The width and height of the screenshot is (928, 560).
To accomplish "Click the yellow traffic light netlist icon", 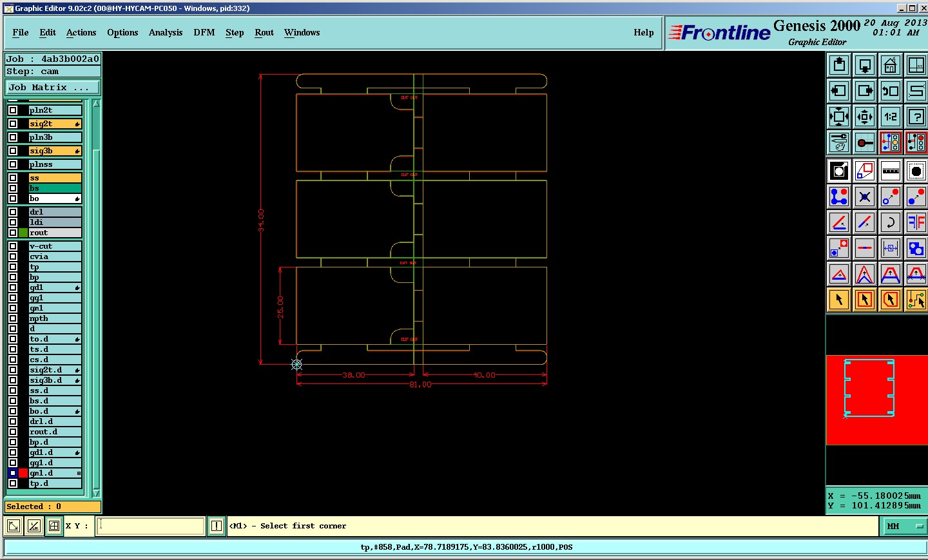I will [890, 142].
